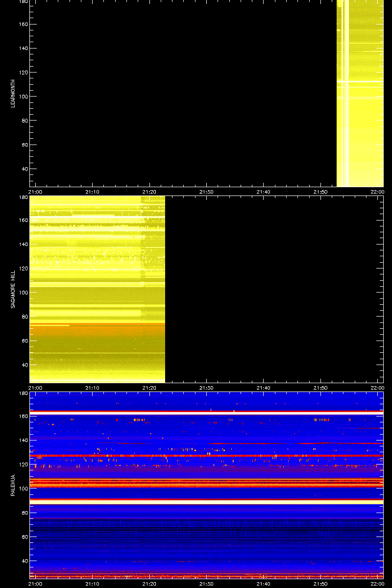This screenshot has height=588, width=392.
Task: Click the 21:50 time label under Palehua panel
Action: click(x=320, y=584)
